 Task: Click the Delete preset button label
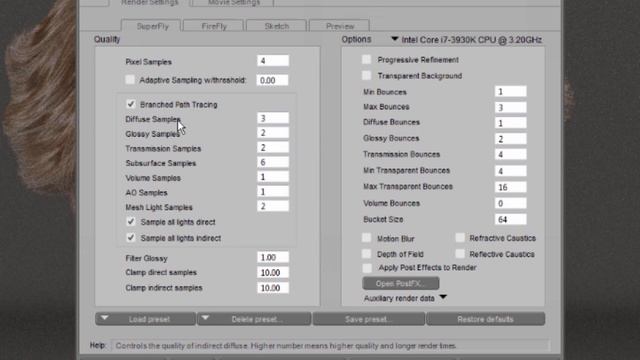[257, 320]
